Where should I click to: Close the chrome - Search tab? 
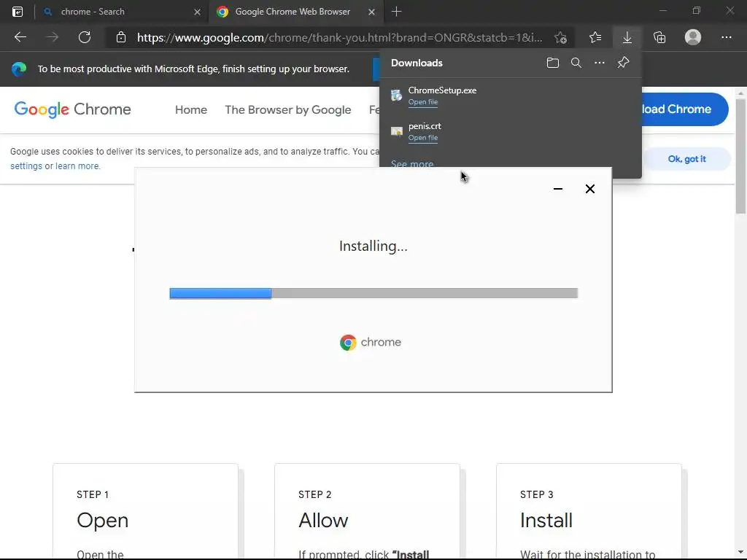pos(197,12)
